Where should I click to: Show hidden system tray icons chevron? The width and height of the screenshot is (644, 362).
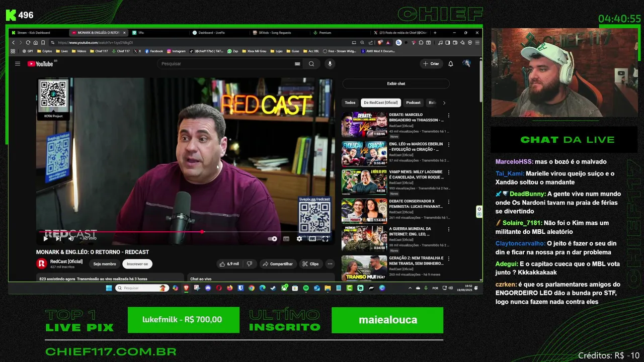click(410, 288)
